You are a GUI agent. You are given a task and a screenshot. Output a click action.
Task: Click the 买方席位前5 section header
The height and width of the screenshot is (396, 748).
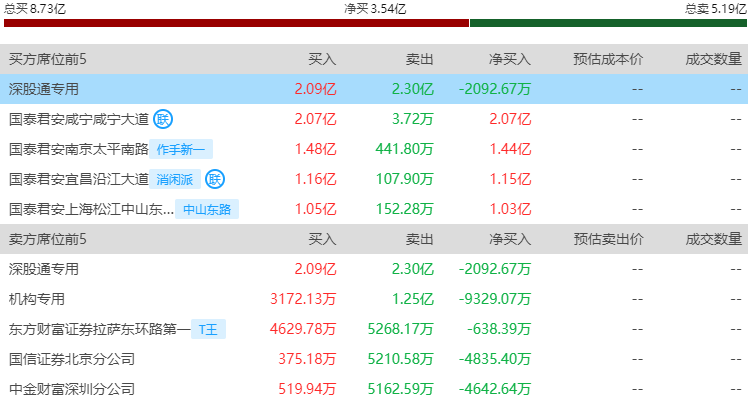click(x=48, y=59)
